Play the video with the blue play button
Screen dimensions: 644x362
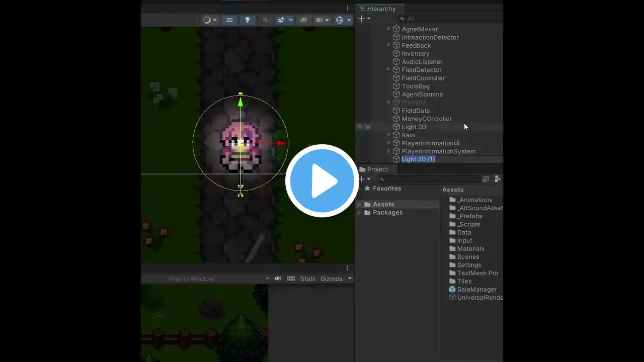click(322, 181)
